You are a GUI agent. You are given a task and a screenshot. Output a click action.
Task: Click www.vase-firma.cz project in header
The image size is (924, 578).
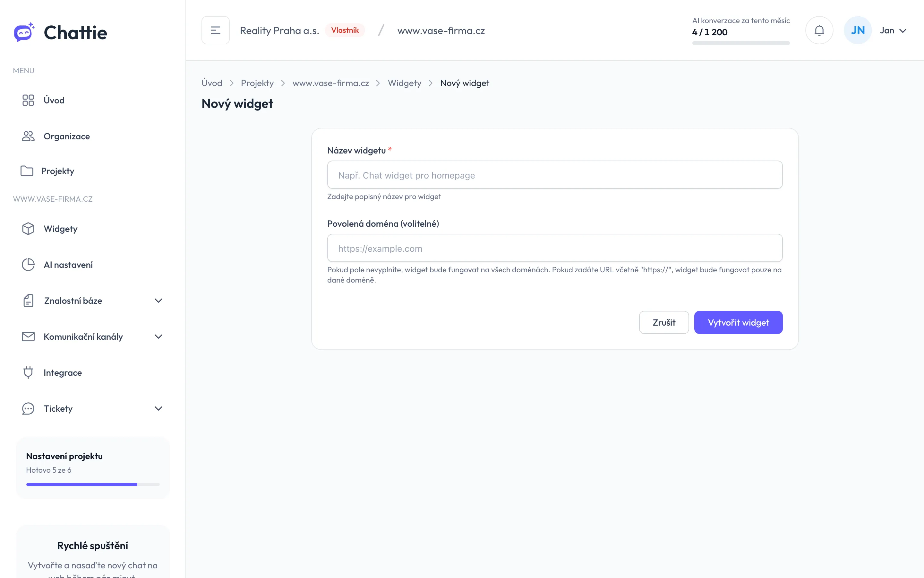pos(441,31)
